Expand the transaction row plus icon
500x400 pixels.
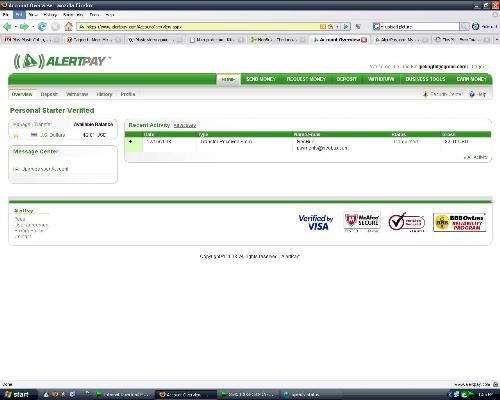[x=130, y=142]
